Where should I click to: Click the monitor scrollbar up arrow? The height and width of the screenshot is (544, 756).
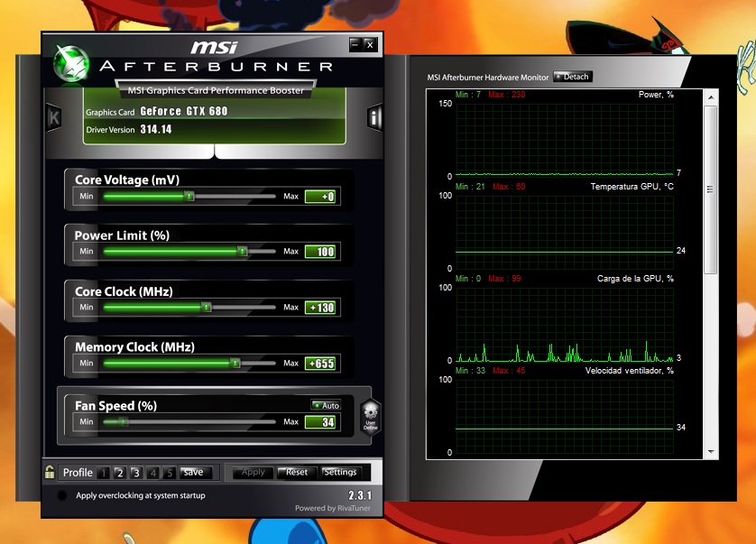pos(711,97)
